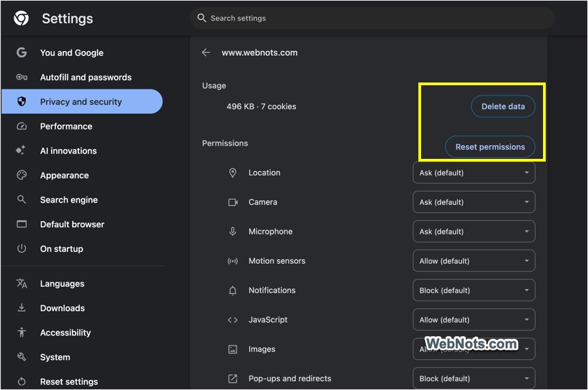Click the palette icon for Appearance

coord(21,175)
